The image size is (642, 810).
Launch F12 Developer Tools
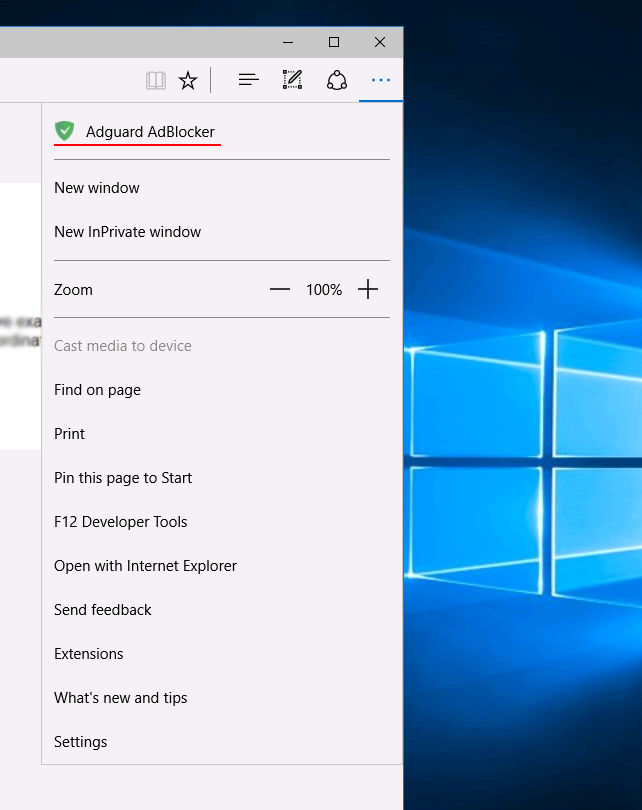(121, 522)
